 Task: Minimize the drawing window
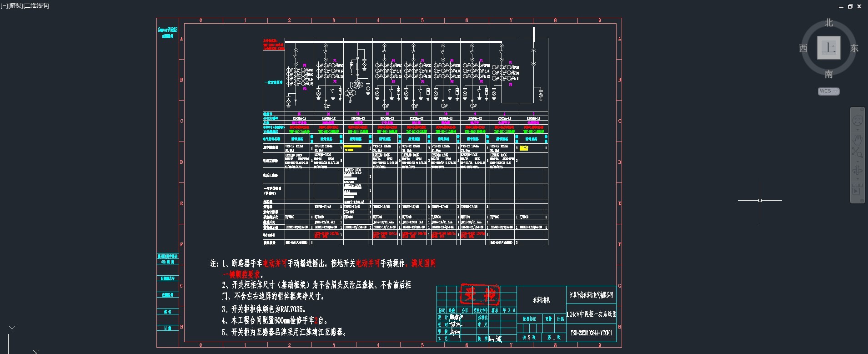[x=841, y=6]
